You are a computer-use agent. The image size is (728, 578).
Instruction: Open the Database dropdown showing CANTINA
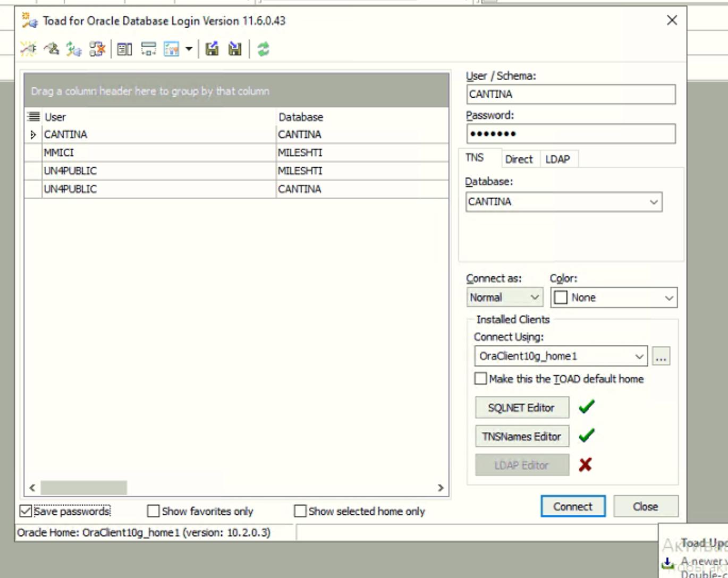654,202
